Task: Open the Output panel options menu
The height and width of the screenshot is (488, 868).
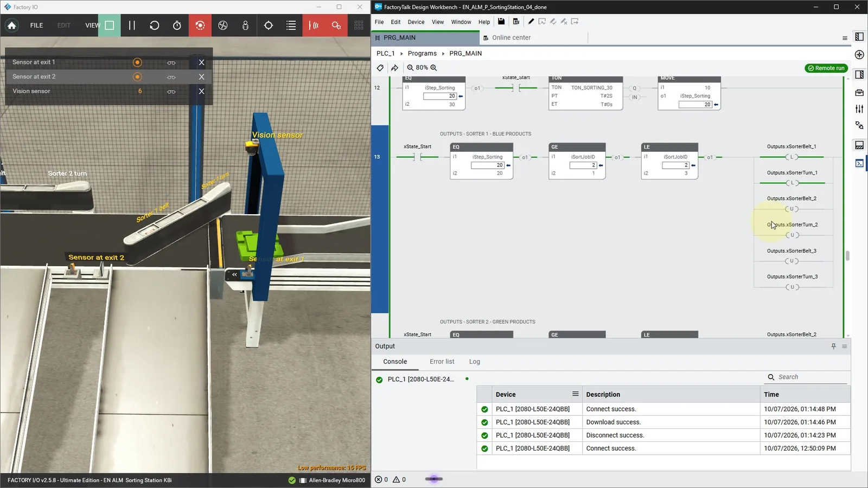Action: point(845,346)
